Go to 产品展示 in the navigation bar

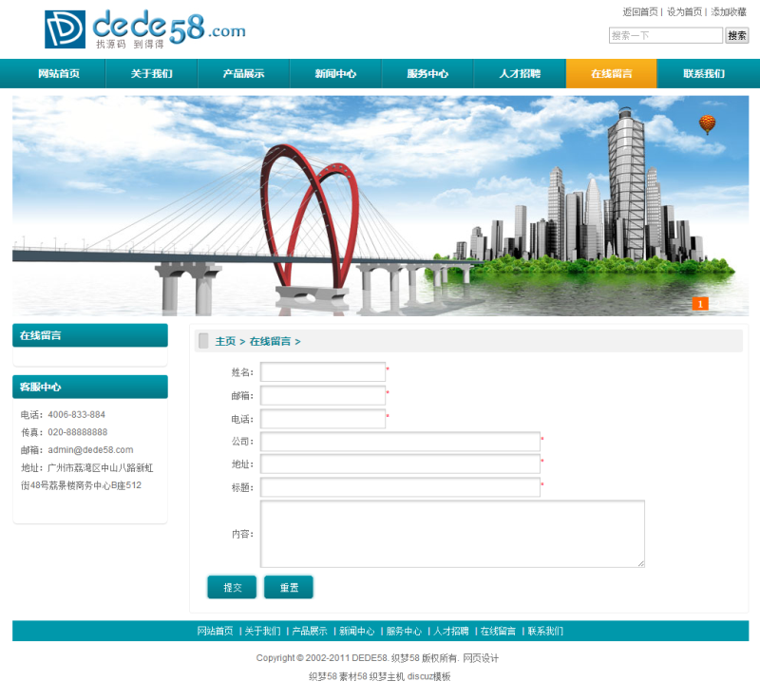[x=243, y=74]
